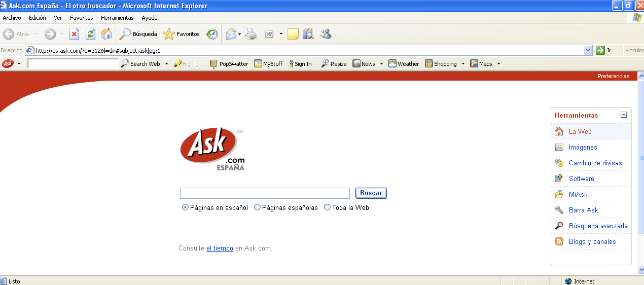Follow the 'el tiempo' link
This screenshot has height=285, width=644.
click(x=220, y=248)
